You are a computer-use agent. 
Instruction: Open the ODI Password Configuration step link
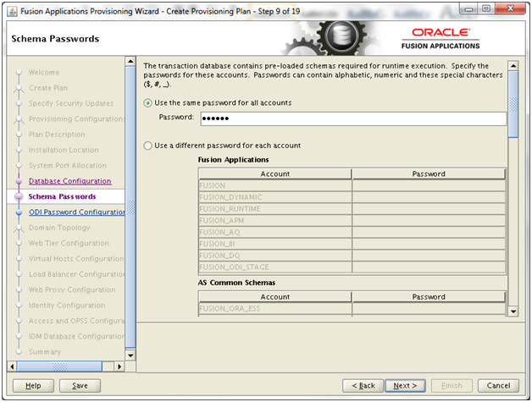[77, 212]
